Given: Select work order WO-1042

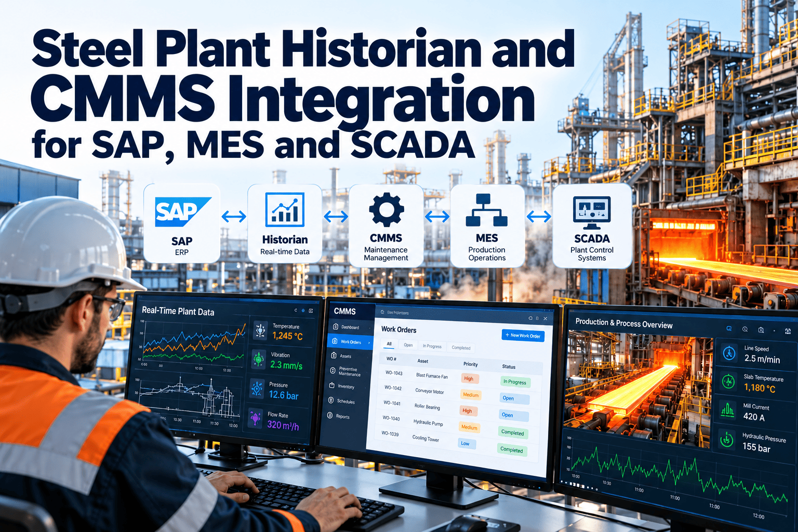Looking at the screenshot, I should pos(393,388).
